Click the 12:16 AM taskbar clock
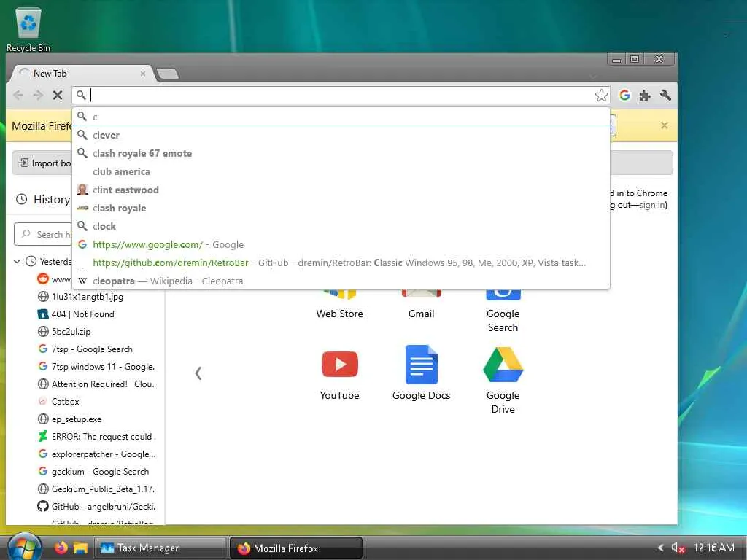Image resolution: width=747 pixels, height=560 pixels. pyautogui.click(x=713, y=548)
